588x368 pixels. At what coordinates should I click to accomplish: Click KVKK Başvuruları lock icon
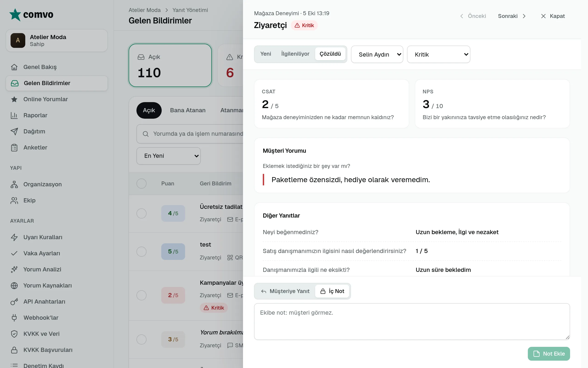coord(14,350)
